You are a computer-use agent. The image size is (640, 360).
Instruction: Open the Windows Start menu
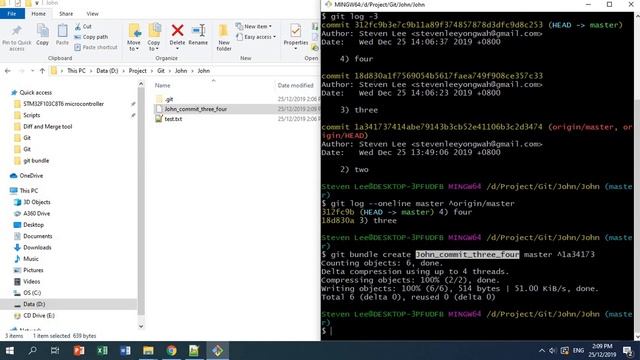click(x=9, y=351)
